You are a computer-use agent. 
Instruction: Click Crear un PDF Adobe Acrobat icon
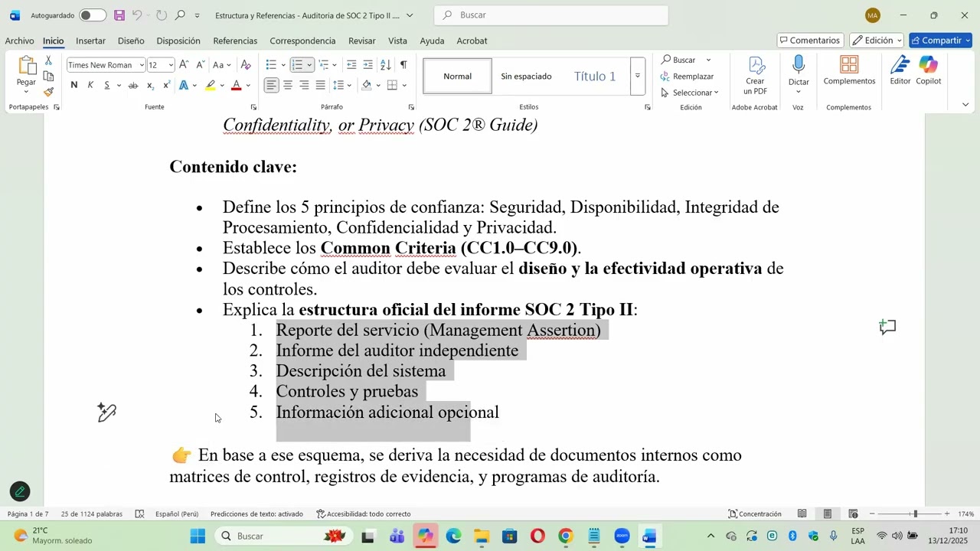[755, 75]
